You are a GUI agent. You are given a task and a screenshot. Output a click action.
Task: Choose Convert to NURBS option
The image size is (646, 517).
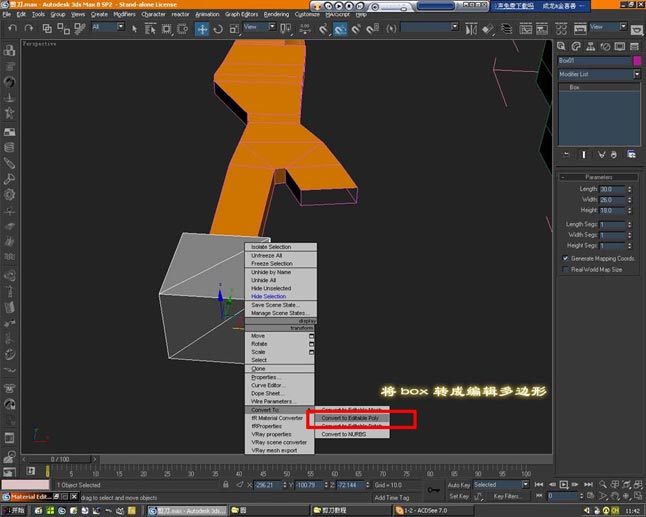(x=344, y=434)
